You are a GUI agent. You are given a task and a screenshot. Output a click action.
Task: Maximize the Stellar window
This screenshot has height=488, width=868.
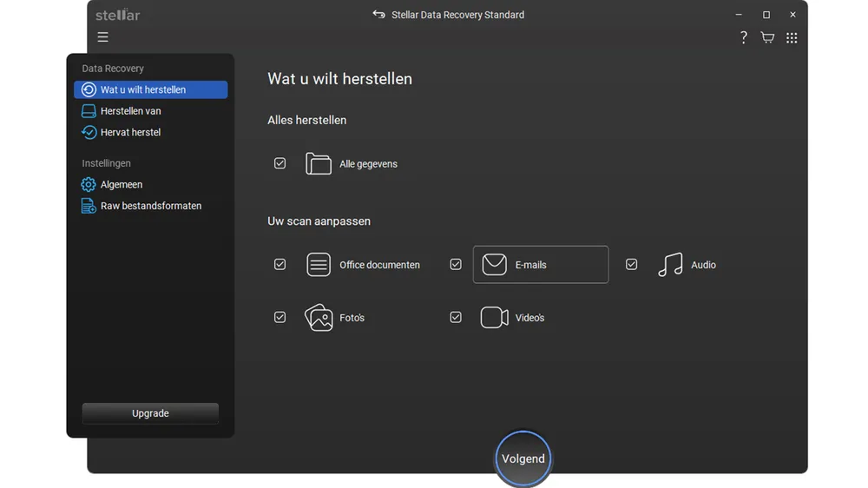tap(766, 15)
